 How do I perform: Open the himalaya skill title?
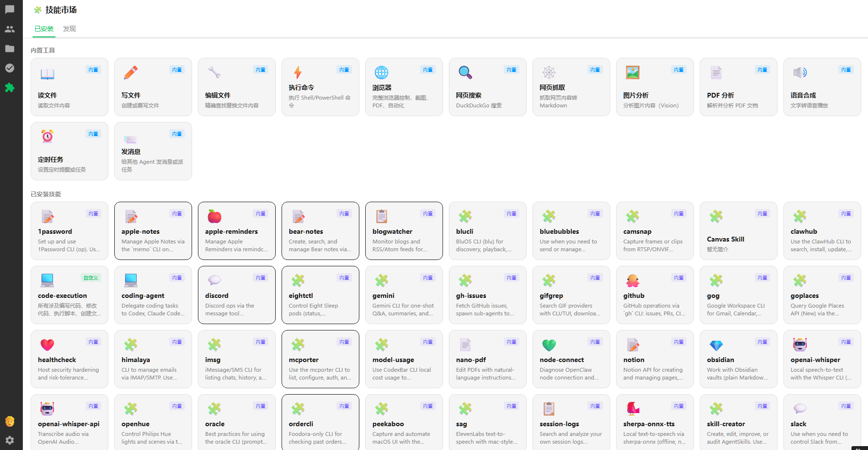(136, 360)
